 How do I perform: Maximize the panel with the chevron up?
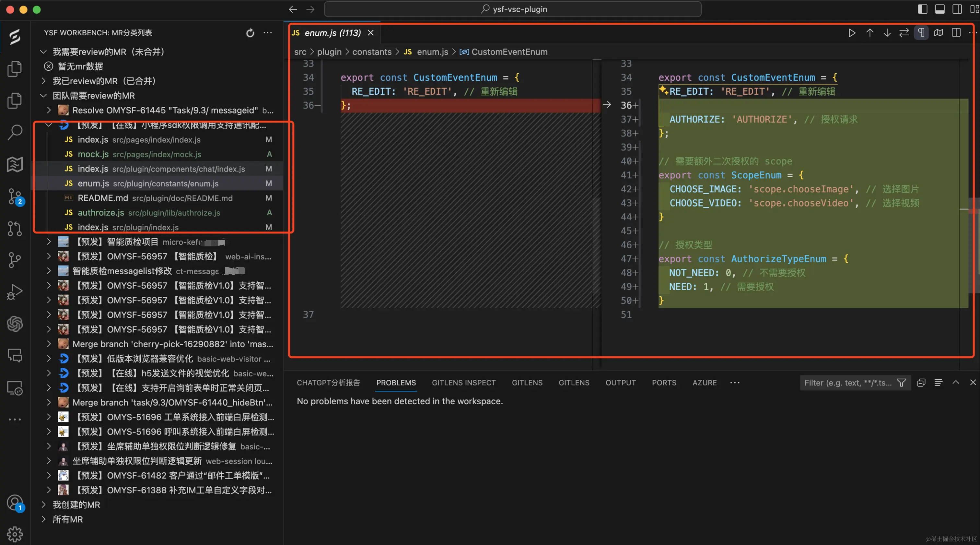(x=956, y=383)
